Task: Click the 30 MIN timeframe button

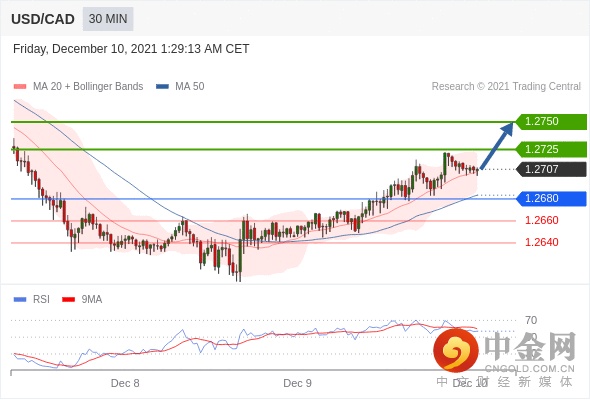Action: [108, 19]
